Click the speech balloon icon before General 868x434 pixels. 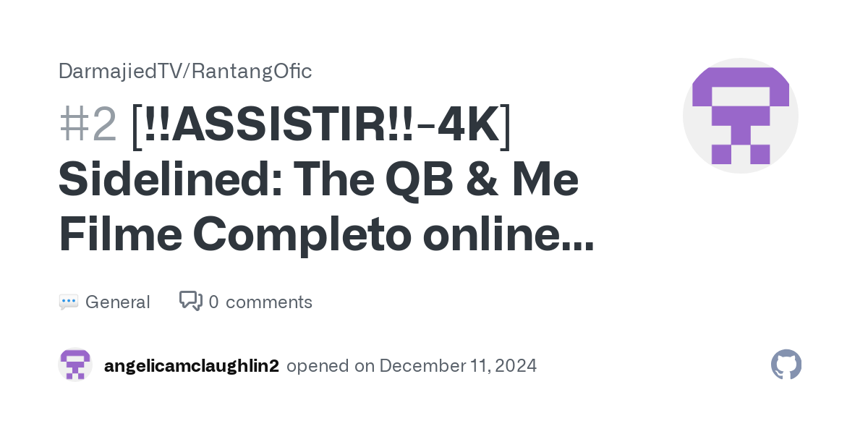pos(68,302)
